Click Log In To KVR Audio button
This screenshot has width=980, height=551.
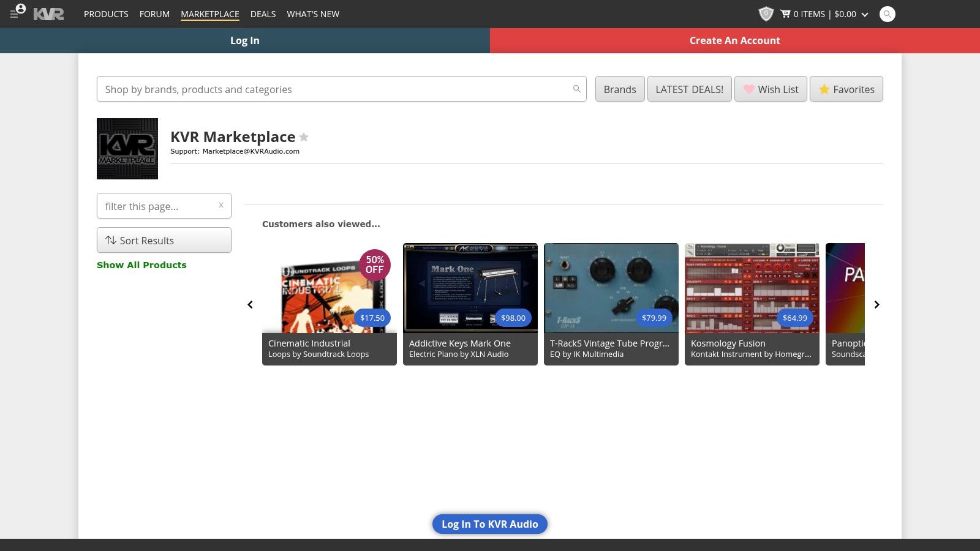click(490, 524)
